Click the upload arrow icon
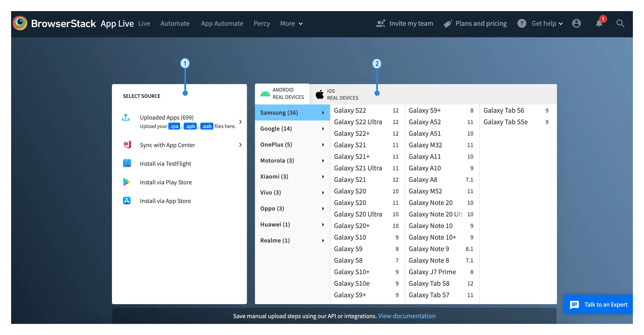644x335 pixels. pyautogui.click(x=126, y=117)
